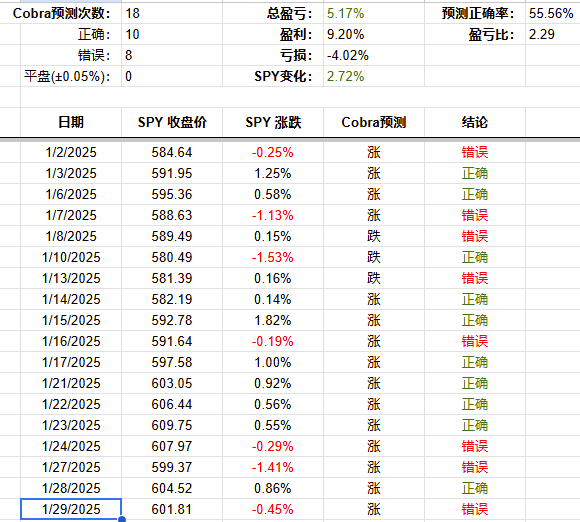Select the SPY 收盘价 header cell
The width and height of the screenshot is (580, 522).
[x=172, y=122]
